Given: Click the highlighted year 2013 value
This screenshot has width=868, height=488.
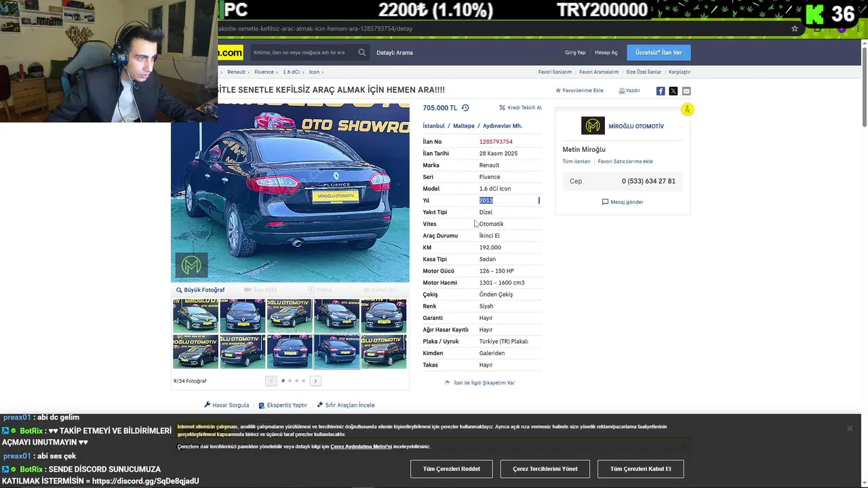Looking at the screenshot, I should (x=486, y=201).
